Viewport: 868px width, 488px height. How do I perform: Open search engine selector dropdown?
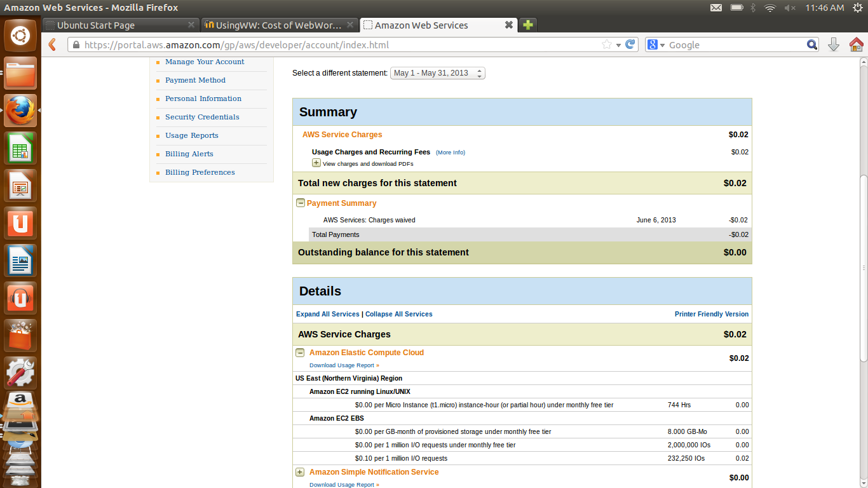tap(656, 44)
